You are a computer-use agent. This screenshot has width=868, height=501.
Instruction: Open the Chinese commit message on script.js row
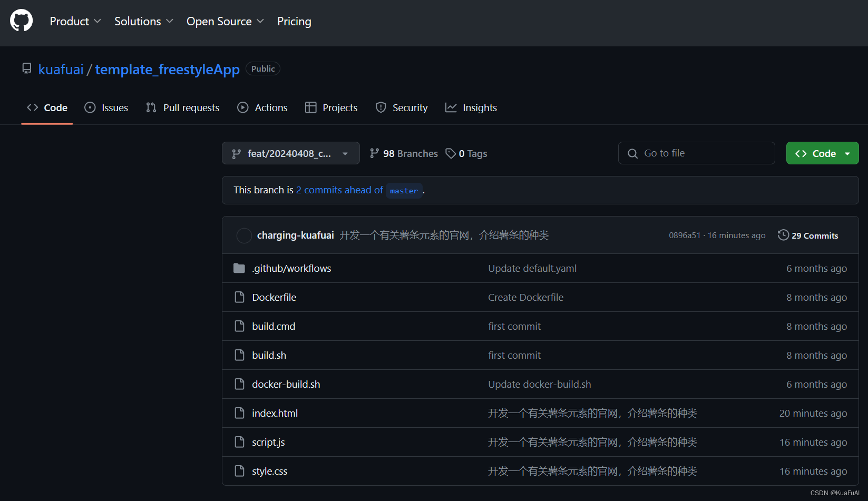click(592, 442)
